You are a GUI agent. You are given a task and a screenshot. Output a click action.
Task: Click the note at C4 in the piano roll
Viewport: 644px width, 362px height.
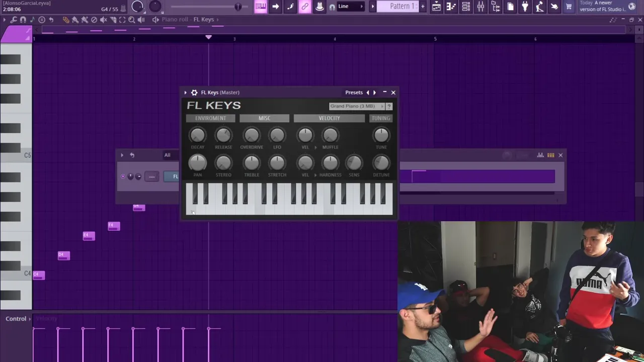39,275
